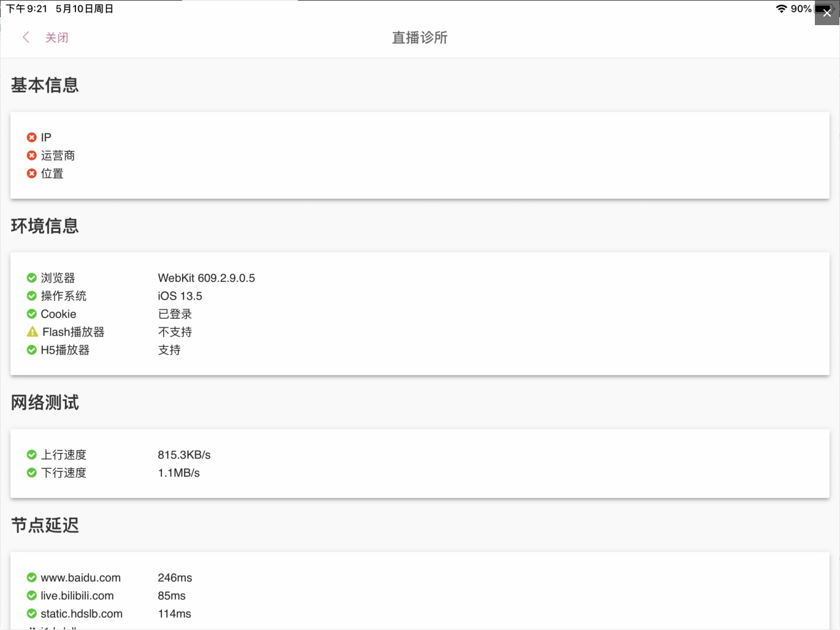The height and width of the screenshot is (630, 840).
Task: Click the yellow warning icon beside Flash播放器
Action: coord(32,332)
